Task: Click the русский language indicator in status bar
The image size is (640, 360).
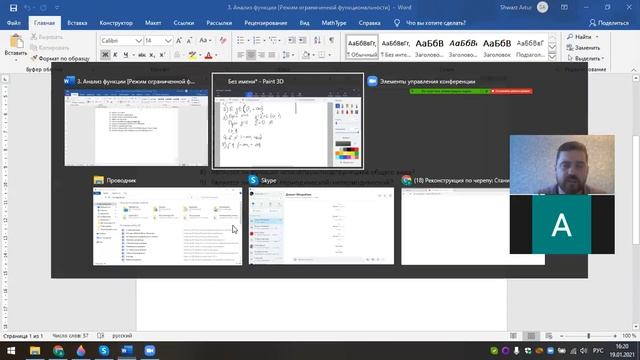Action: click(x=122, y=336)
